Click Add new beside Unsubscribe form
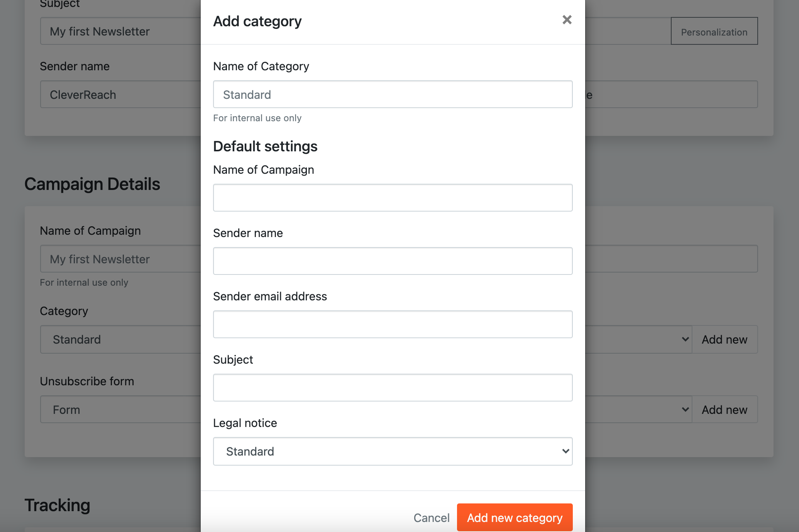The image size is (799, 532). point(725,410)
